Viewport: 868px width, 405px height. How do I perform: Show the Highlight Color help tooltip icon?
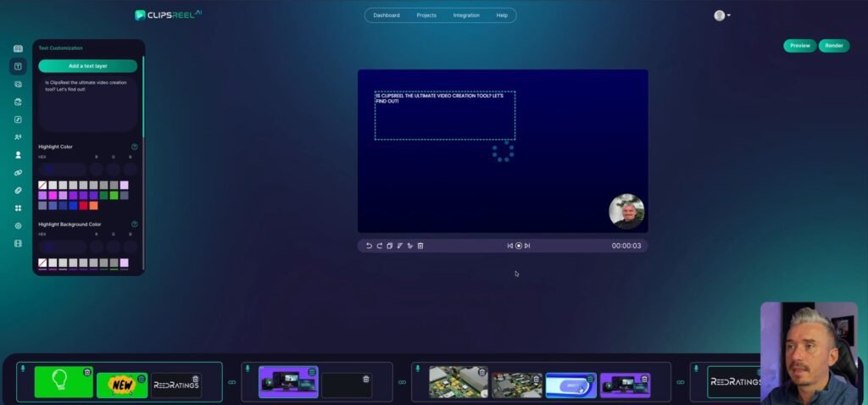[x=135, y=147]
